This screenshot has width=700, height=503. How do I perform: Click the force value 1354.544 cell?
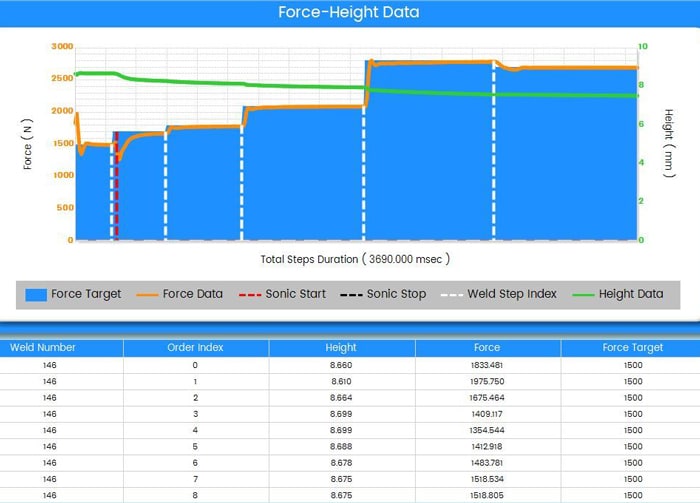coord(487,428)
